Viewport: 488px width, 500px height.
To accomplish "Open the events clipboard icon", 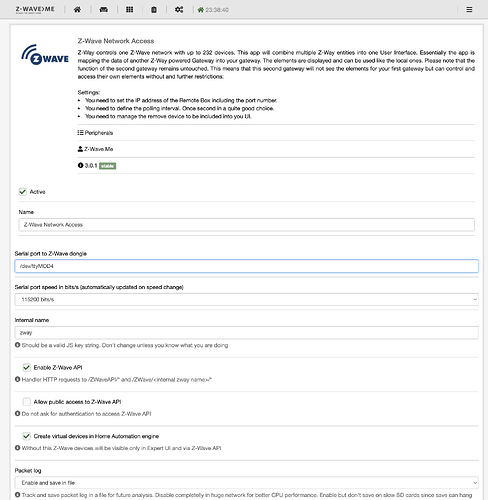I will pos(154,10).
